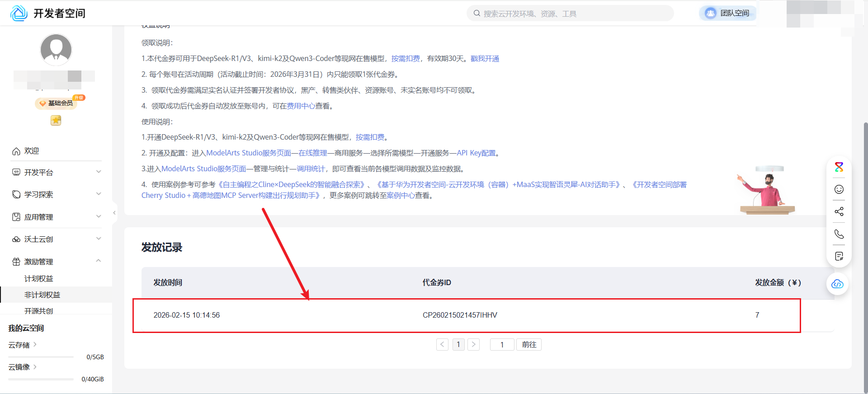This screenshot has width=868, height=394.
Task: Click the smiley feedback icon
Action: click(x=839, y=189)
